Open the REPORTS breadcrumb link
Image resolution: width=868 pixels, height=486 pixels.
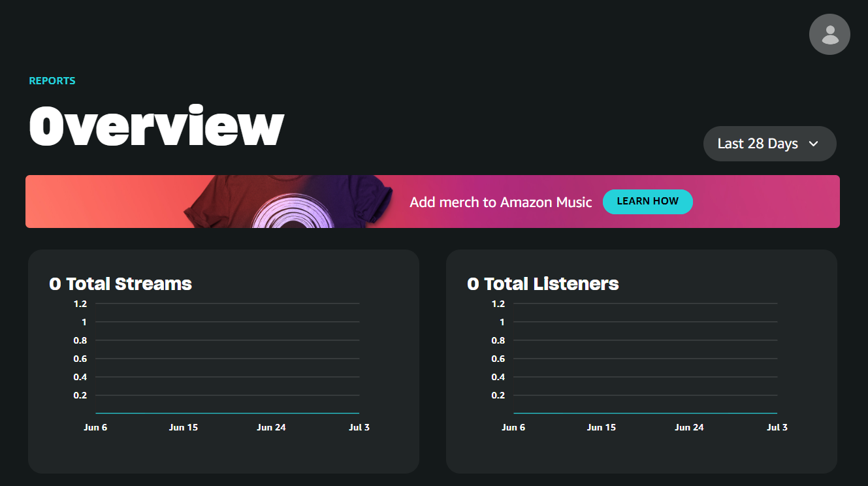52,81
